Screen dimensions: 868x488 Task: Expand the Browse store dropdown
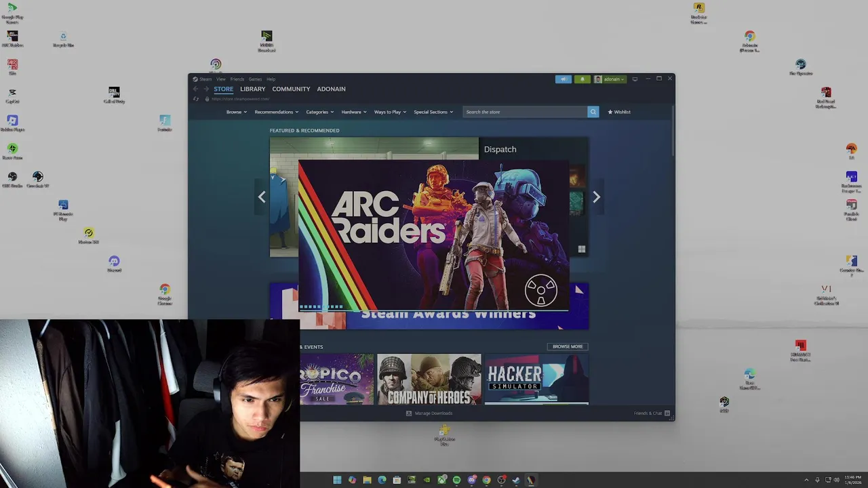237,112
